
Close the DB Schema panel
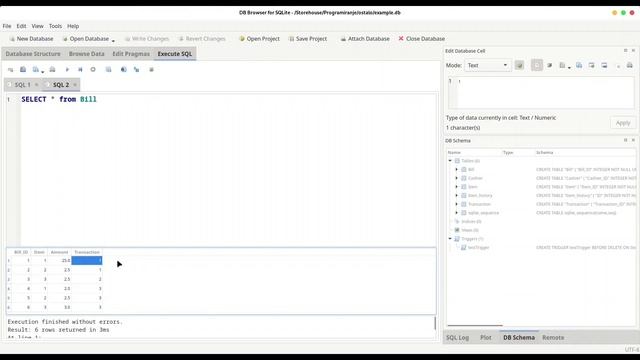click(x=633, y=140)
